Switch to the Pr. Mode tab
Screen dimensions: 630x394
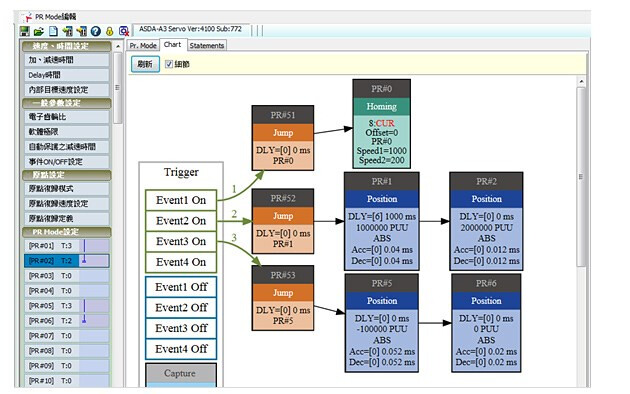(x=143, y=45)
